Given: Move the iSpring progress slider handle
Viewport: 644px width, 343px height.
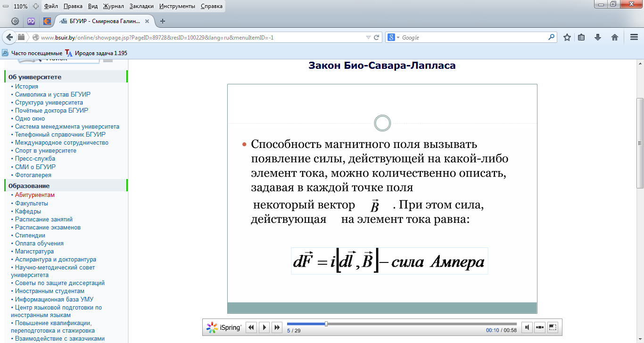Looking at the screenshot, I should click(x=326, y=324).
